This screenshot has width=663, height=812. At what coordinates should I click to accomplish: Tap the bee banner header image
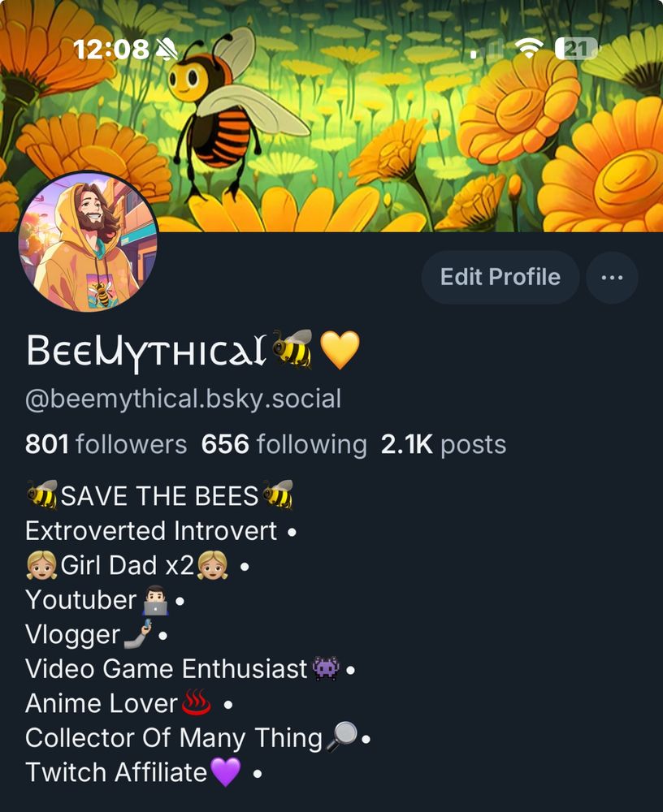[331, 116]
